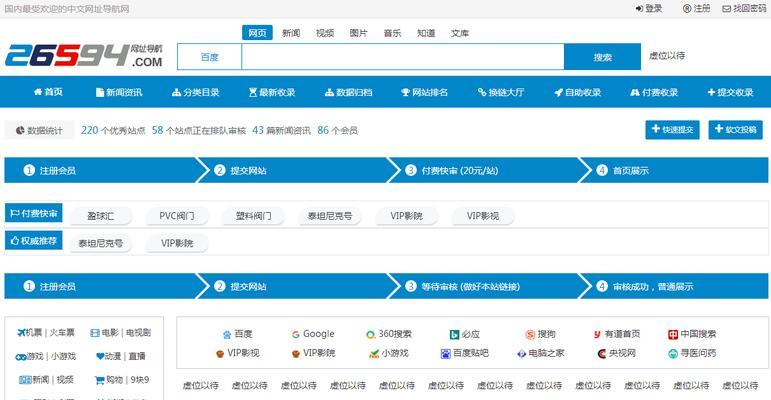
Task: Open the 盈球汇 site pill
Action: (x=100, y=216)
